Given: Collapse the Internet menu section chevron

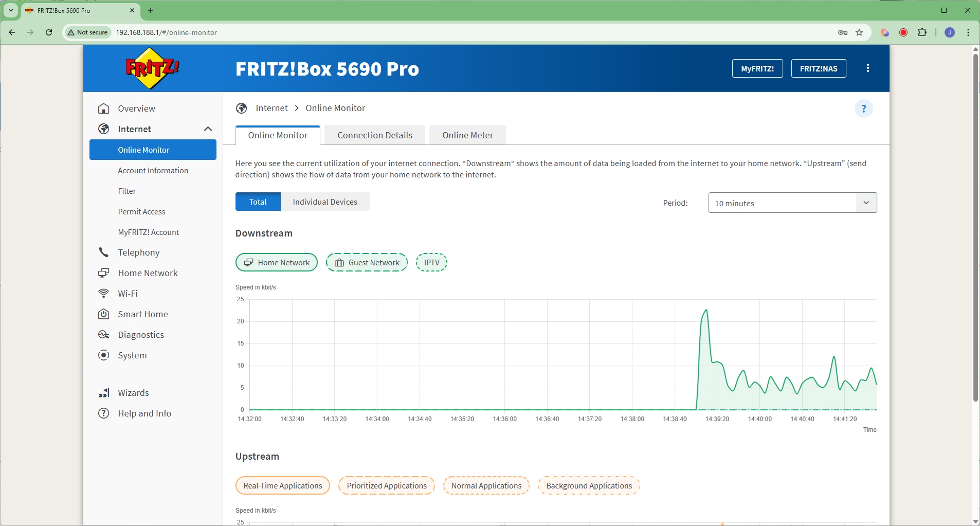Looking at the screenshot, I should 208,129.
